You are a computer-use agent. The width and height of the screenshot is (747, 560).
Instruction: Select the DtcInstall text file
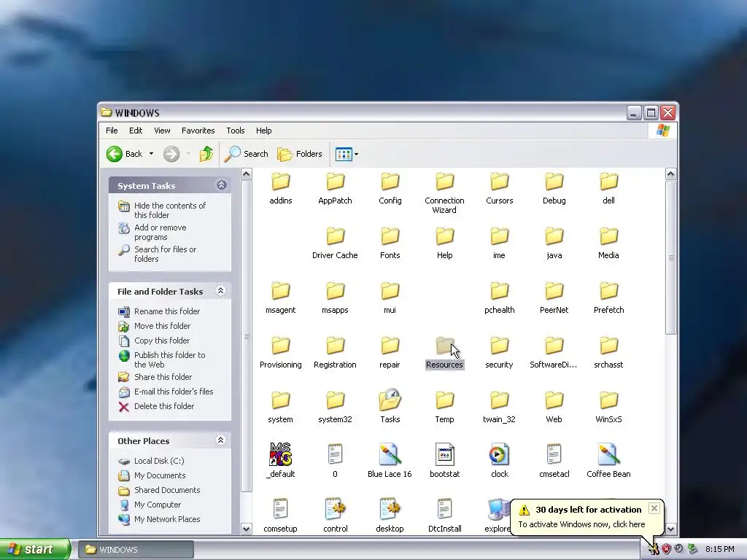click(444, 516)
